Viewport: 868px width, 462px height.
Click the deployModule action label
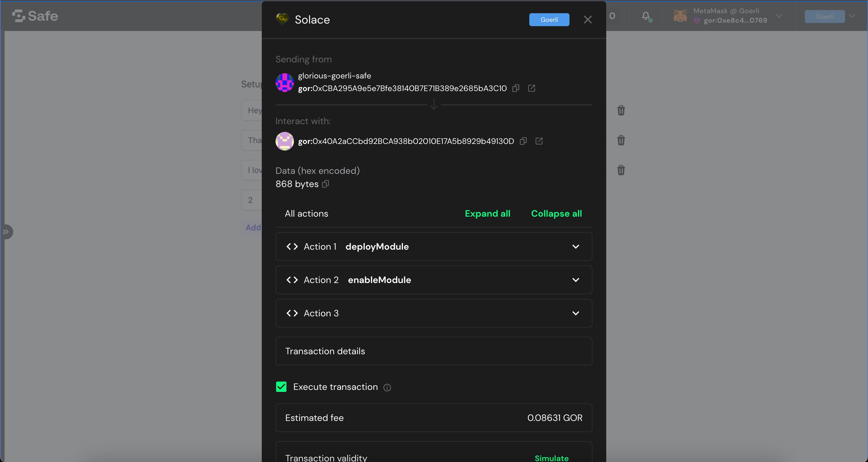pyautogui.click(x=377, y=247)
